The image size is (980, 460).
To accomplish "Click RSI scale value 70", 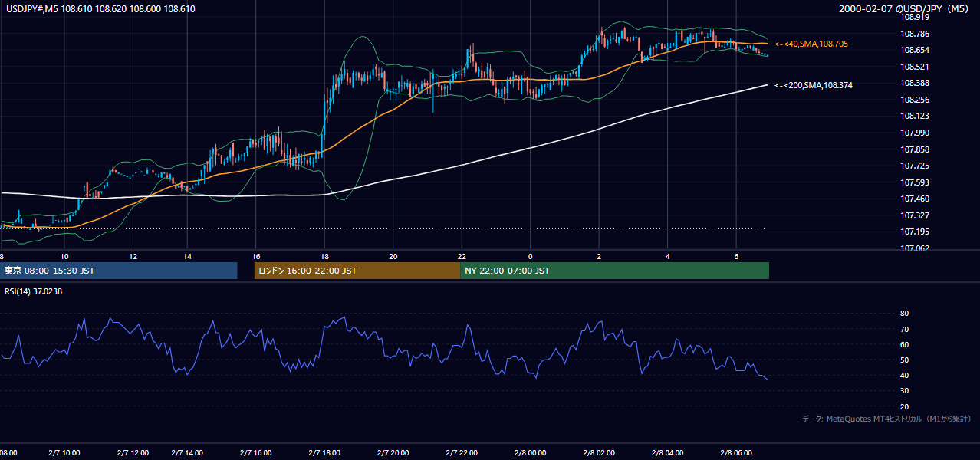I will pyautogui.click(x=904, y=329).
